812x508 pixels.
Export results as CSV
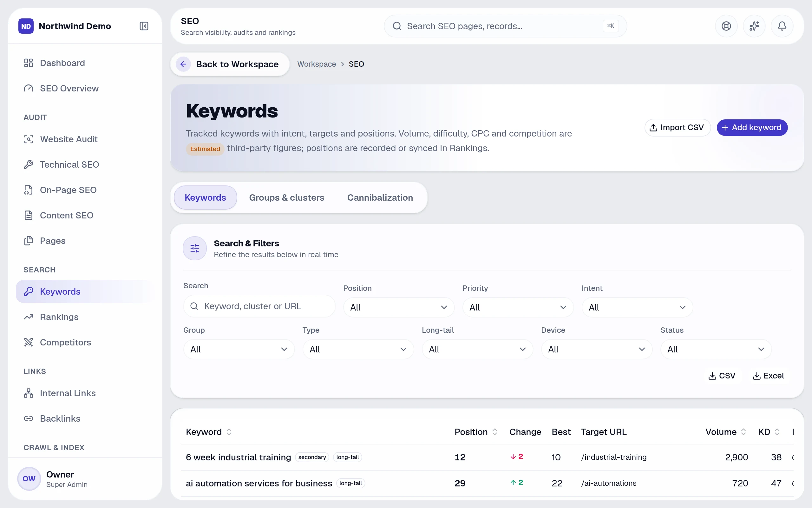click(x=722, y=376)
